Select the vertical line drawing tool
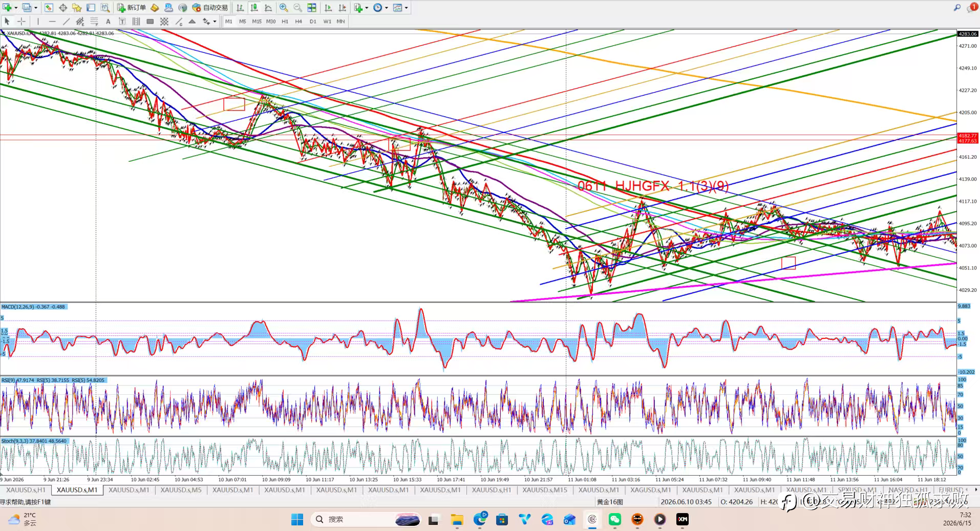Screen dimensions: 980x531 [37, 22]
